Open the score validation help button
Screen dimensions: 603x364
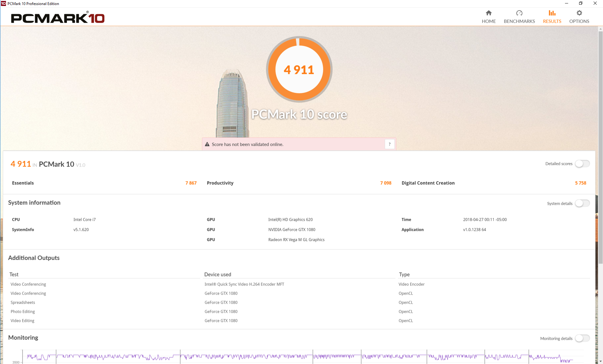(x=389, y=144)
